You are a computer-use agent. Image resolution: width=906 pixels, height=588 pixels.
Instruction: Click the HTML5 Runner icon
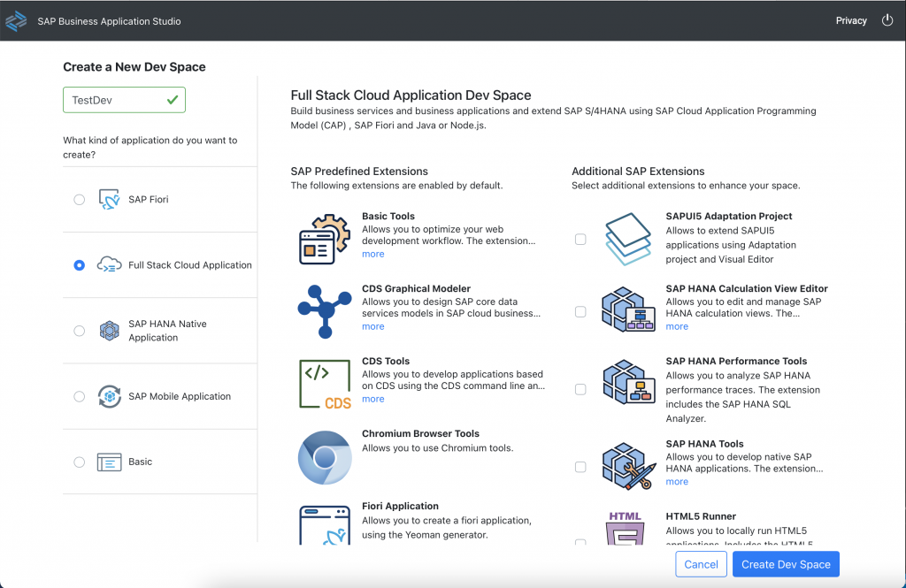(626, 528)
